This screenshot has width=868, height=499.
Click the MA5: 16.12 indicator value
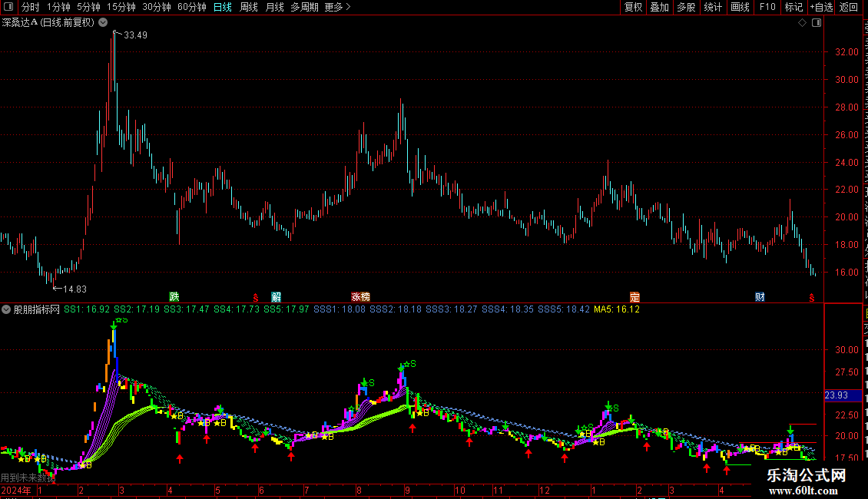click(617, 309)
